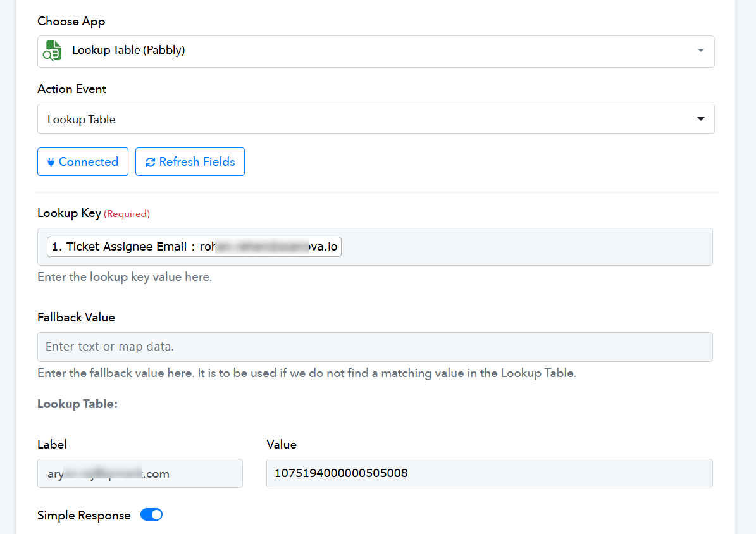Click the refresh arrows icon
This screenshot has width=756, height=534.
pos(150,162)
